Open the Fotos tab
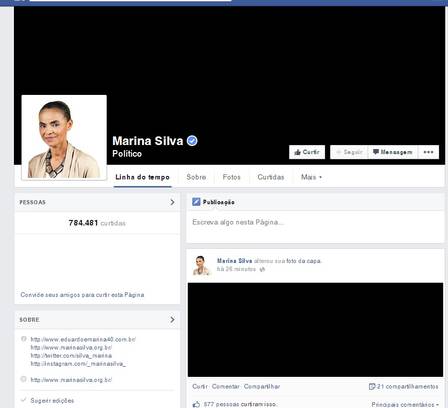This screenshot has width=448, height=408. [x=231, y=177]
